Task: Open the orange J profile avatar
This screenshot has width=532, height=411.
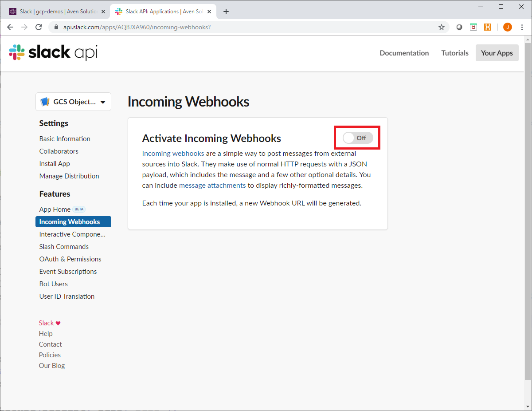Action: pyautogui.click(x=508, y=27)
